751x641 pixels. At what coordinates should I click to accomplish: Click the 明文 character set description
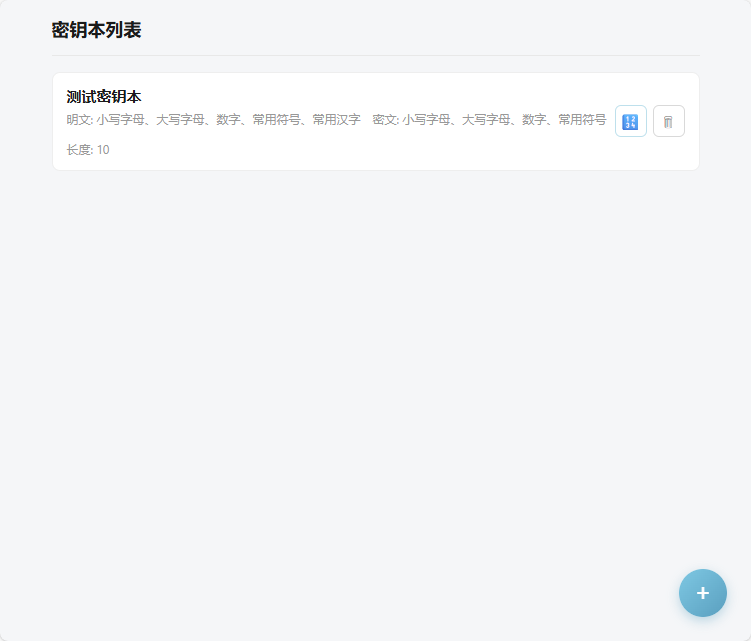[213, 120]
